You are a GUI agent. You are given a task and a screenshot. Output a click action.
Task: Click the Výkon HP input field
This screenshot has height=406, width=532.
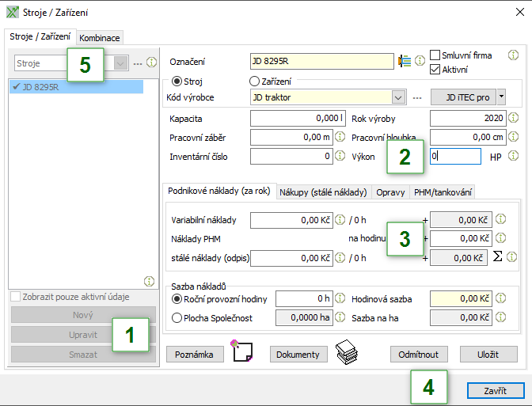(x=455, y=156)
